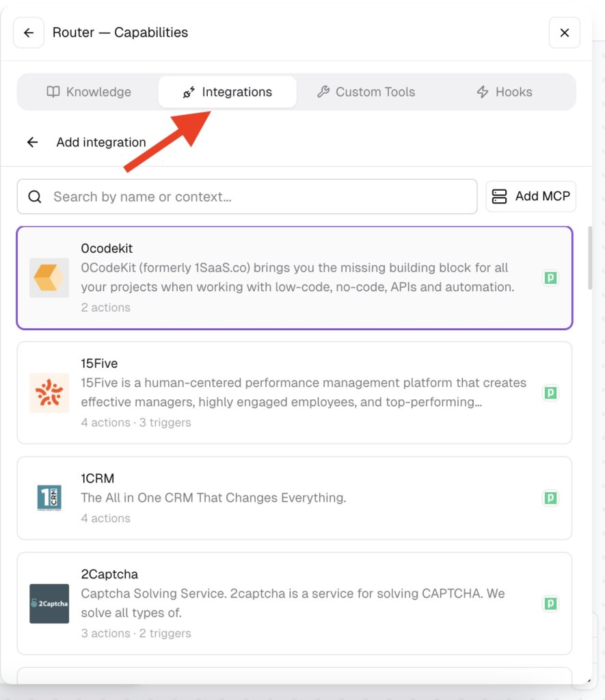Choose the 1CRM integration title
This screenshot has height=700, width=605.
click(97, 479)
